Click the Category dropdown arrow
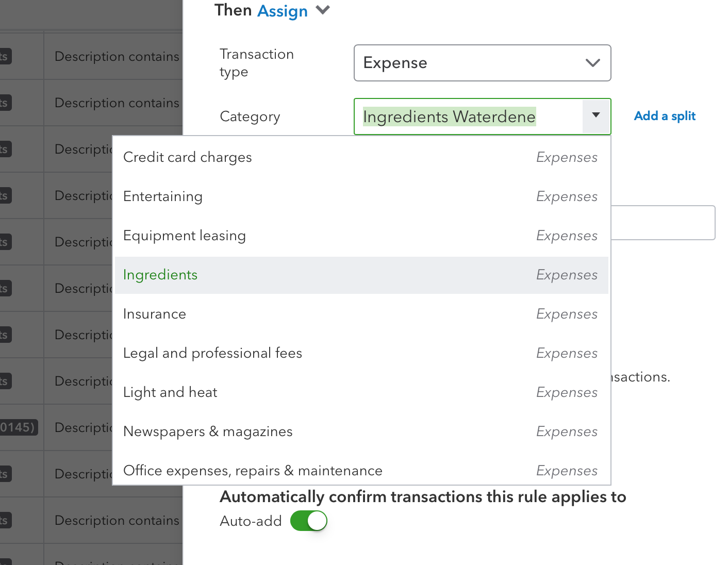 pyautogui.click(x=596, y=115)
